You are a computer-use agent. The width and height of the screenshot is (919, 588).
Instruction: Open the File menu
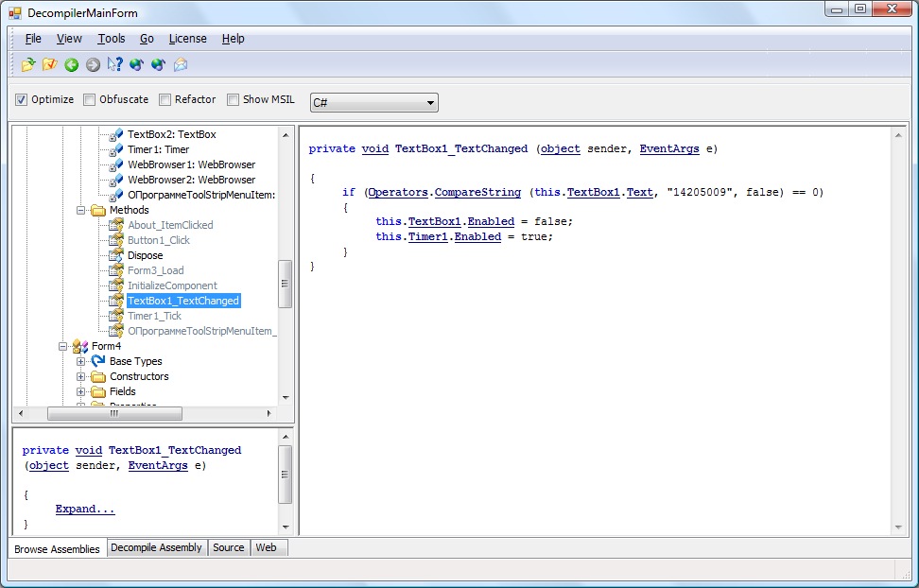pyautogui.click(x=33, y=39)
